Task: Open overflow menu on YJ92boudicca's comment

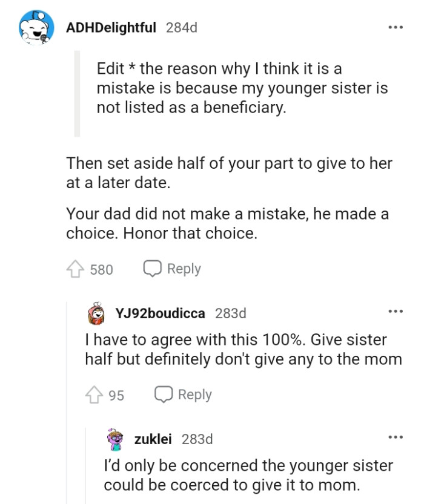Action: click(x=397, y=310)
